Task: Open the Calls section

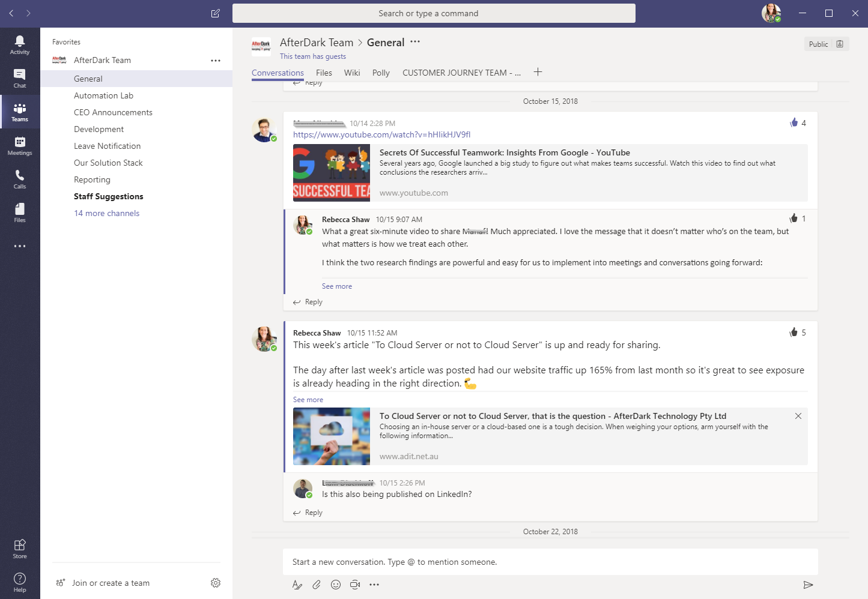Action: point(20,178)
